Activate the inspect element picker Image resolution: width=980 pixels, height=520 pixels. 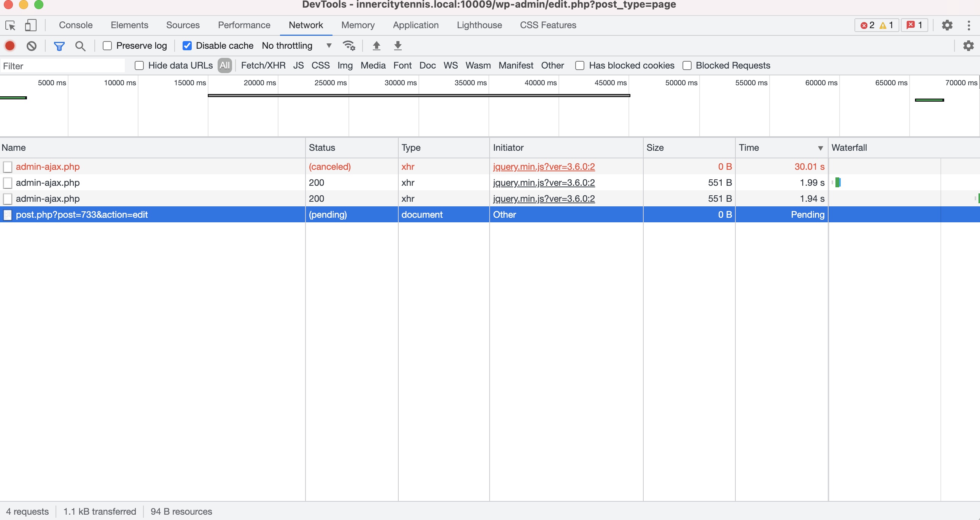tap(10, 26)
